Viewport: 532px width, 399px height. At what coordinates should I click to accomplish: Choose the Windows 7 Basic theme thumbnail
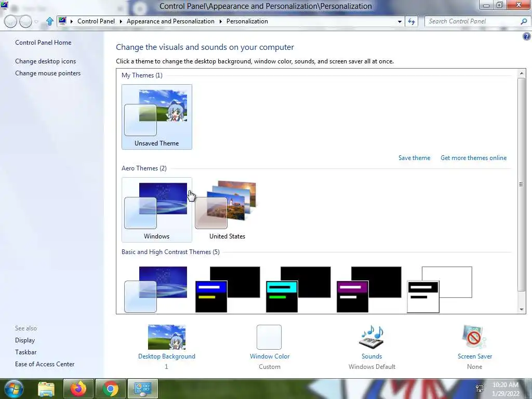click(x=156, y=289)
